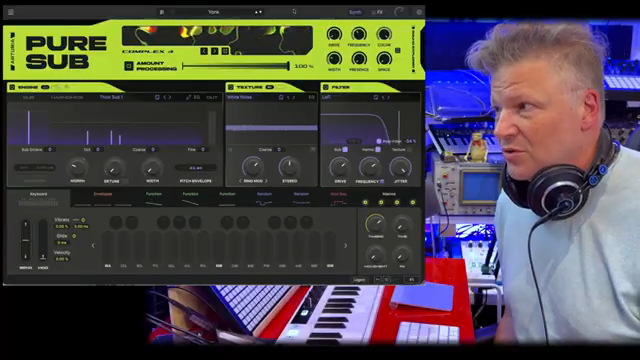Click the Glide time value

point(62,242)
